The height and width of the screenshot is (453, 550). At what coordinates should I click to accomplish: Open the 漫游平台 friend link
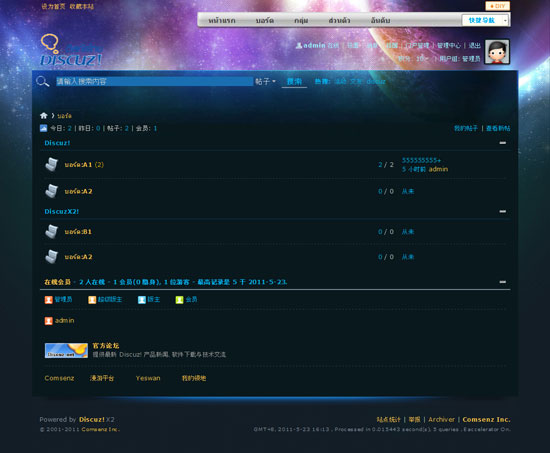pos(102,378)
